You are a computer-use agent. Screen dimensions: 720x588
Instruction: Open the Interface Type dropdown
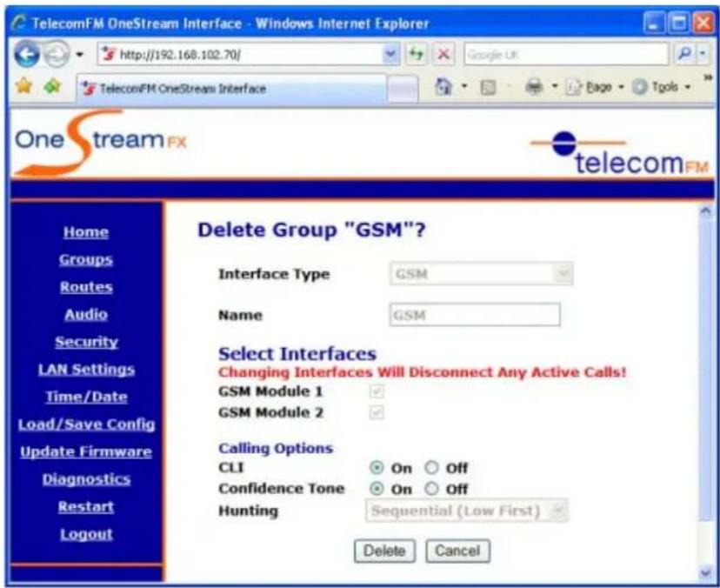coord(481,274)
